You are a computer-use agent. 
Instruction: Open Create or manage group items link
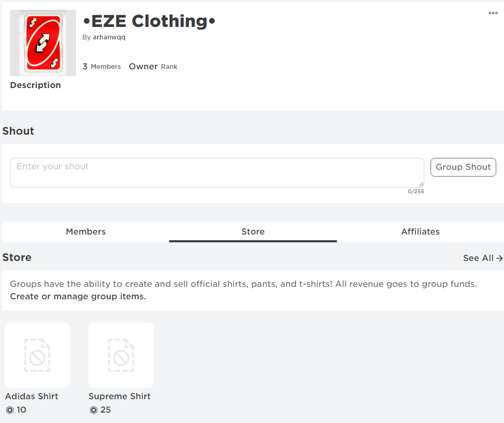[78, 297]
